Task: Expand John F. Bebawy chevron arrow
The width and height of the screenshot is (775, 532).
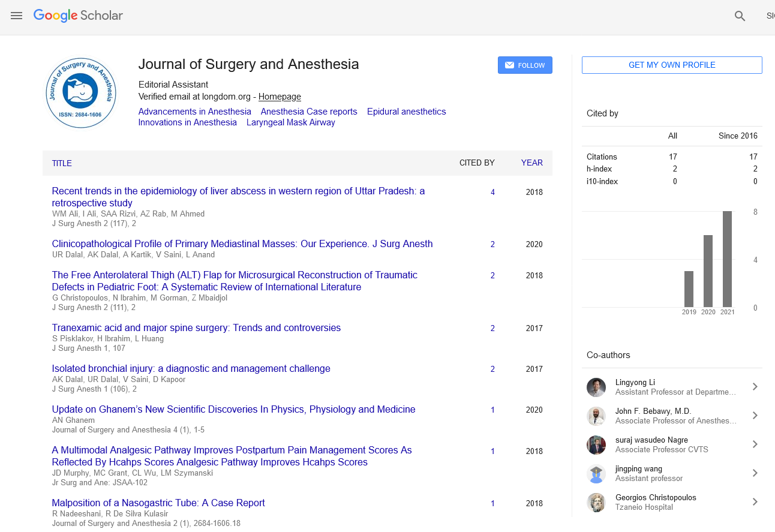Action: [x=755, y=416]
